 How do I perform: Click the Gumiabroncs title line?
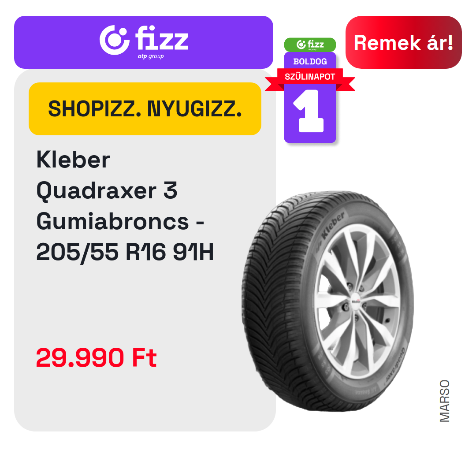coord(120,222)
